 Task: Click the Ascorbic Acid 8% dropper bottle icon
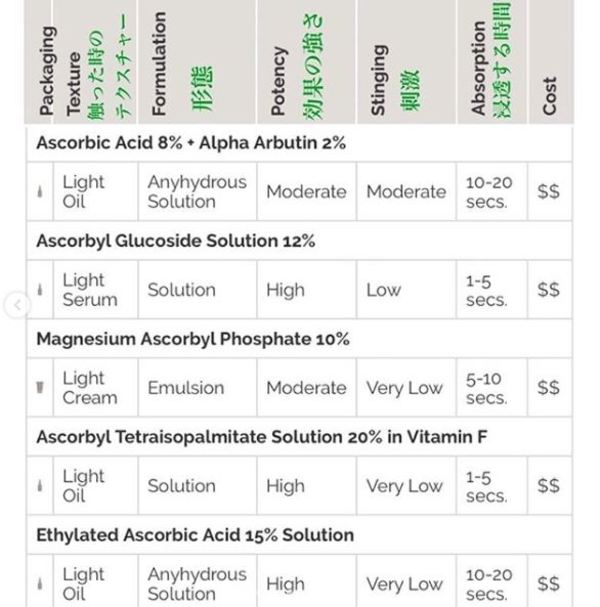40,192
